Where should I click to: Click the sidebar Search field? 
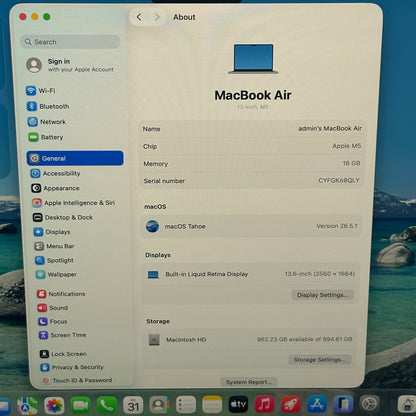tap(70, 42)
